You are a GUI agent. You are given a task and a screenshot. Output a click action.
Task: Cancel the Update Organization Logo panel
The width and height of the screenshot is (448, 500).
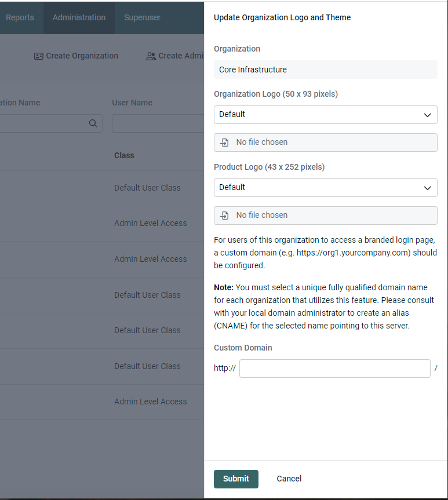pyautogui.click(x=289, y=479)
